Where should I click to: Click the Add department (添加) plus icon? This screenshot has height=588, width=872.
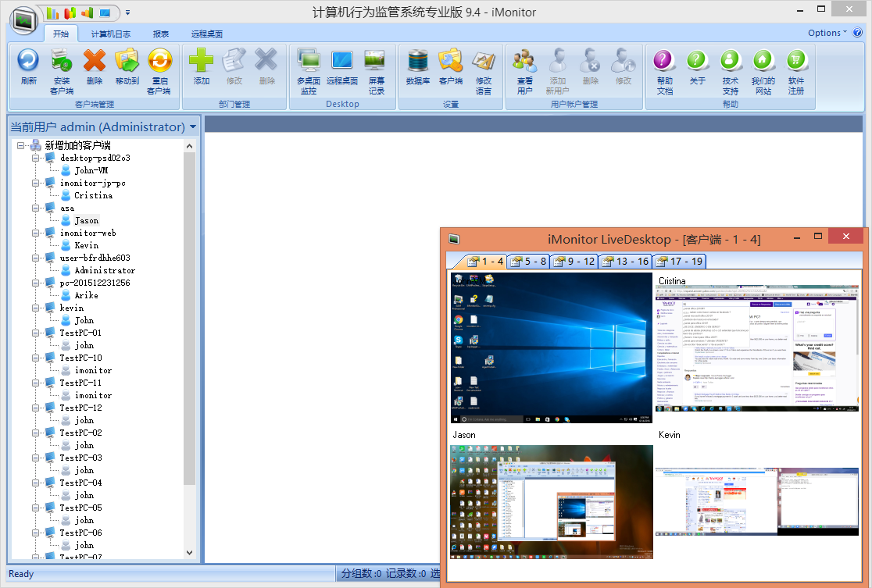coord(202,61)
